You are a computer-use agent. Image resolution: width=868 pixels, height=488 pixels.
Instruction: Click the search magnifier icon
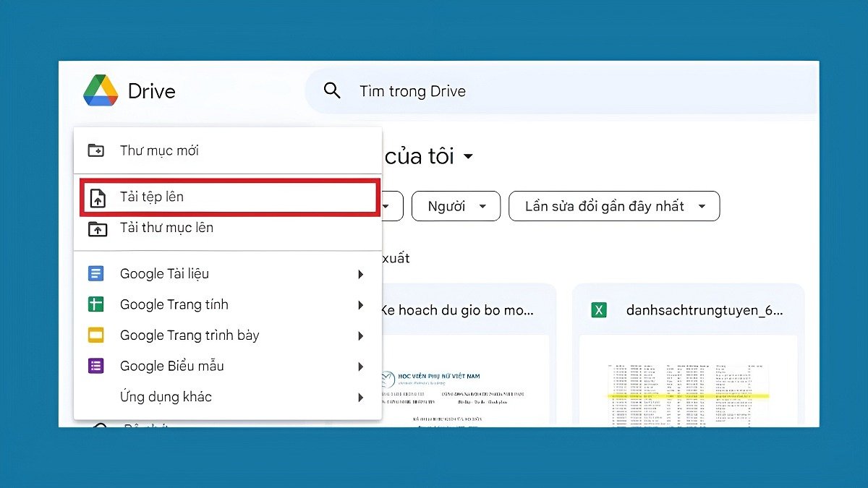[x=332, y=90]
